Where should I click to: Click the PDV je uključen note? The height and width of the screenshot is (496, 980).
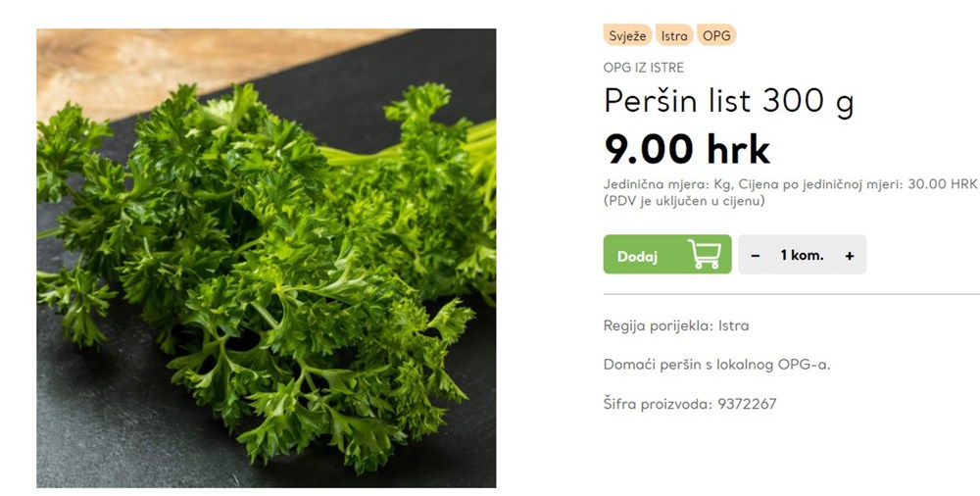point(684,201)
